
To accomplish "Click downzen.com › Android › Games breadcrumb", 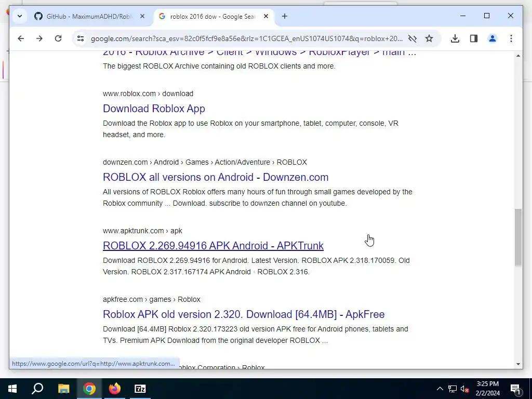I will (205, 162).
